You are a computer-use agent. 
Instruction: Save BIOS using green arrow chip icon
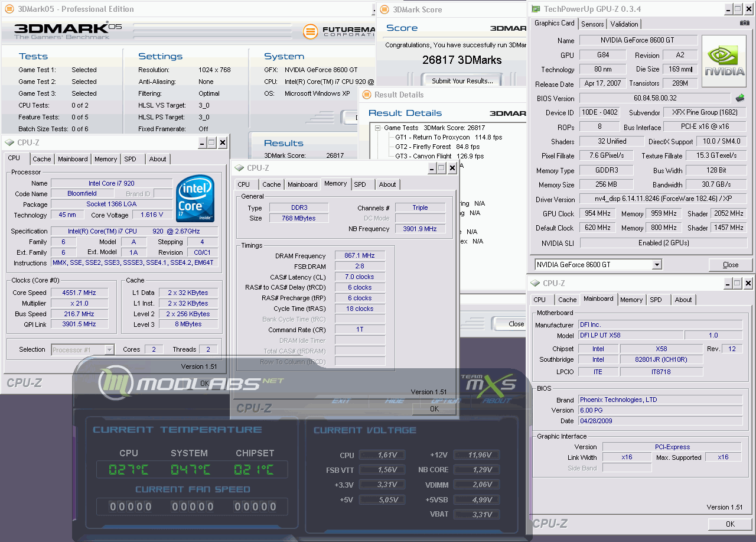(x=740, y=98)
